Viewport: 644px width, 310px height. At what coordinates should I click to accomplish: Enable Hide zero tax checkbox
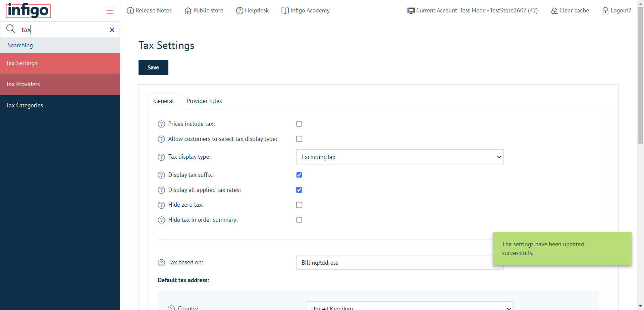299,205
